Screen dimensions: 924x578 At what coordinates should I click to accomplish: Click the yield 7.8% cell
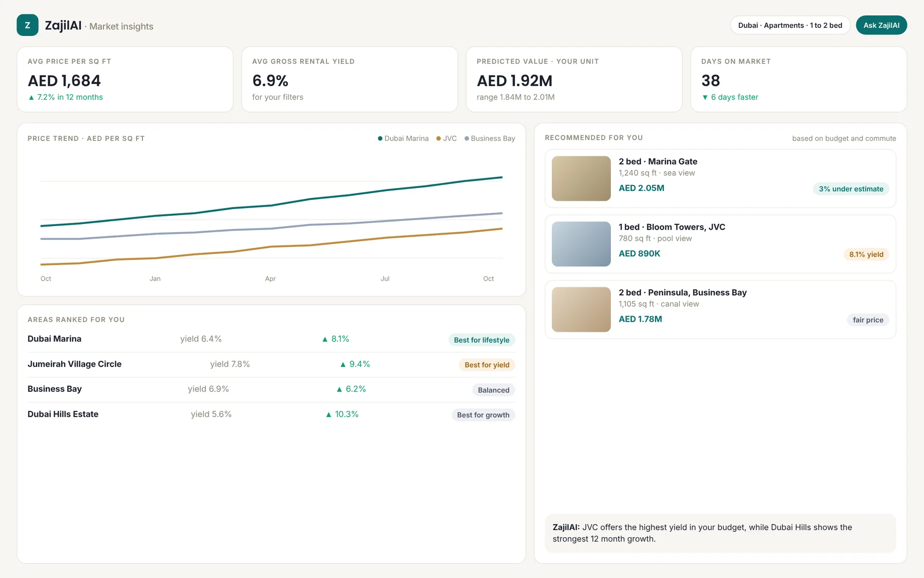point(230,364)
